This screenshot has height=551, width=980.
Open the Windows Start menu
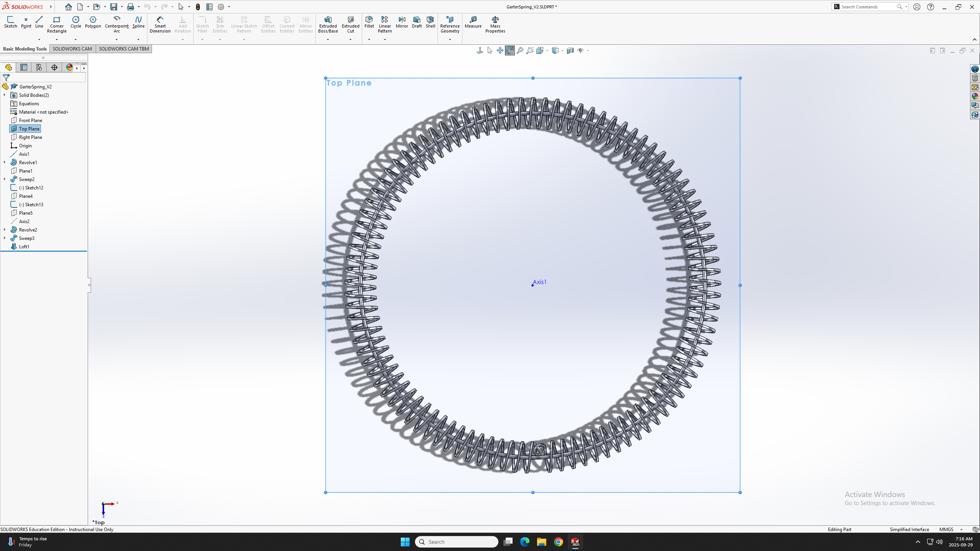click(405, 541)
